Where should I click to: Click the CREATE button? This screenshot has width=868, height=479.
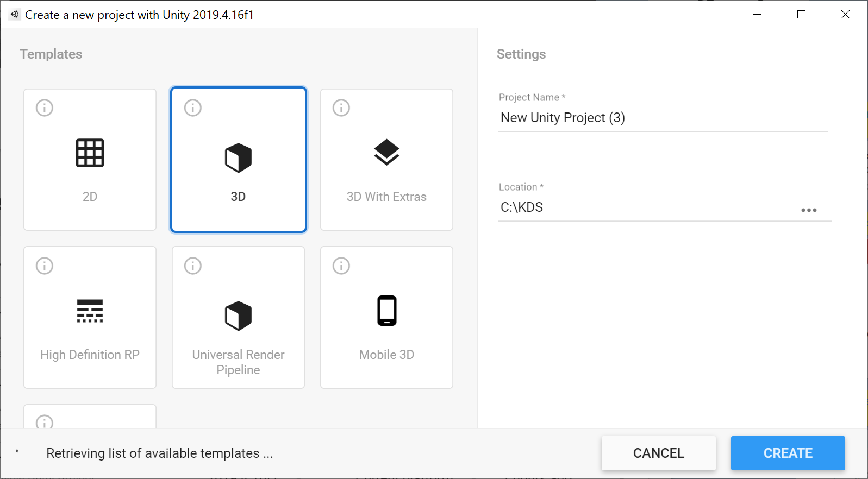click(x=788, y=453)
